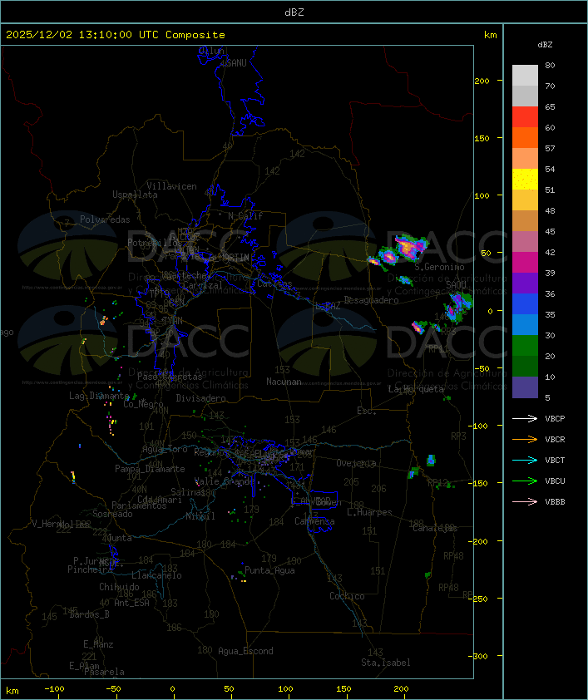Click the Punta_Agua map label

[269, 570]
